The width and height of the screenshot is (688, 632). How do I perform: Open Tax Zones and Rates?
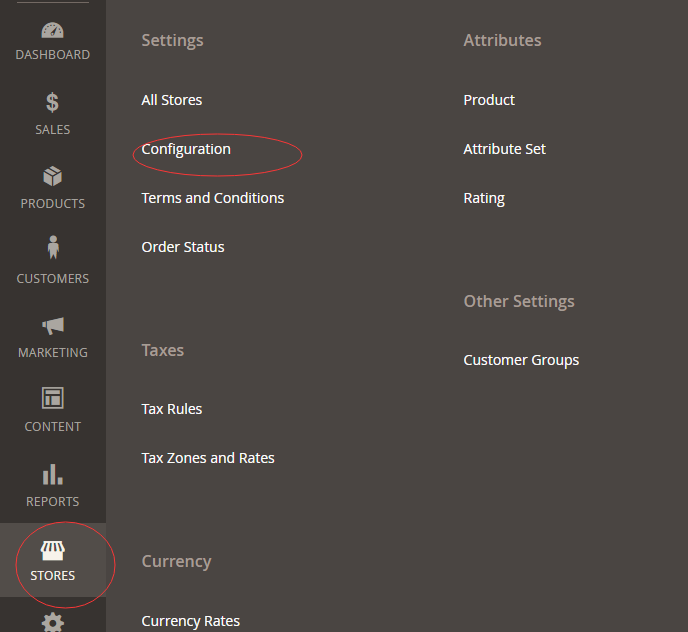click(208, 458)
